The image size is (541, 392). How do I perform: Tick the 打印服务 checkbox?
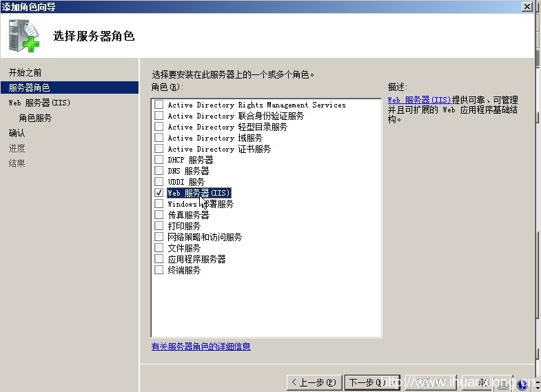[159, 226]
